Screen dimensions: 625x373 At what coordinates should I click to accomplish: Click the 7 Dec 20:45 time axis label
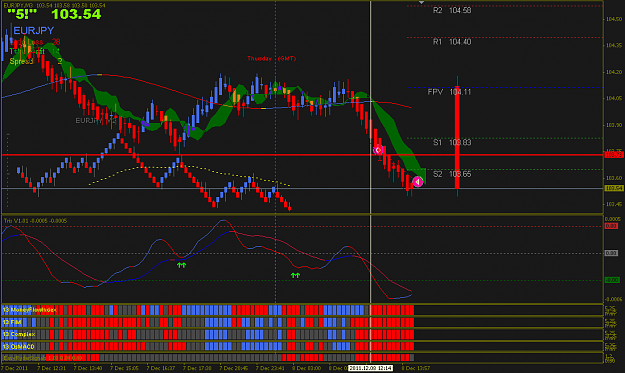[234, 368]
